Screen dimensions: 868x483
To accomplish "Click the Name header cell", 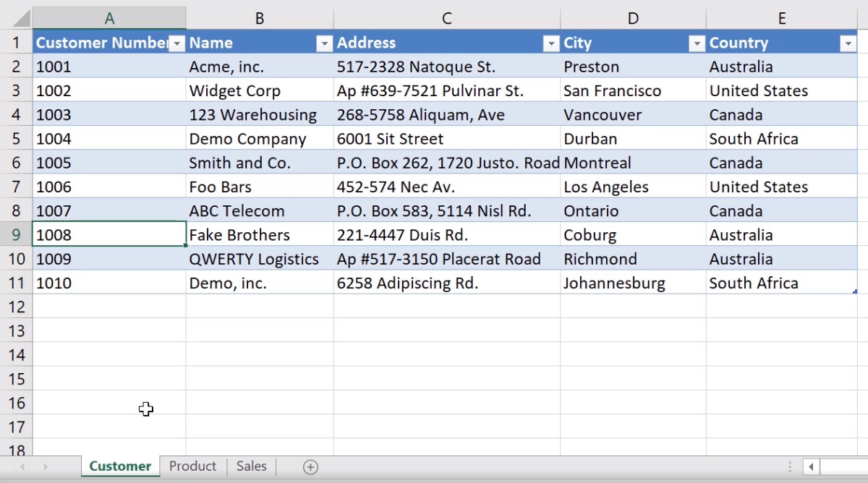I will tap(260, 43).
